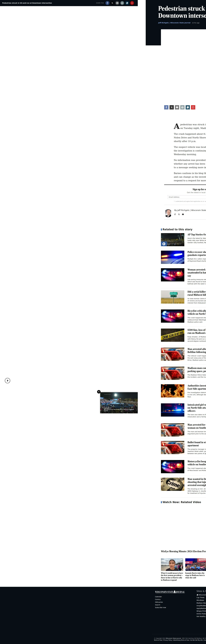
Task: Close the floating video player
Action: point(99,392)
